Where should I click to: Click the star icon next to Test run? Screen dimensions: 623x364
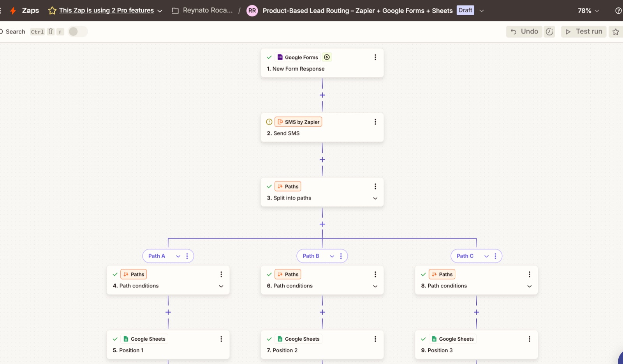(x=616, y=31)
